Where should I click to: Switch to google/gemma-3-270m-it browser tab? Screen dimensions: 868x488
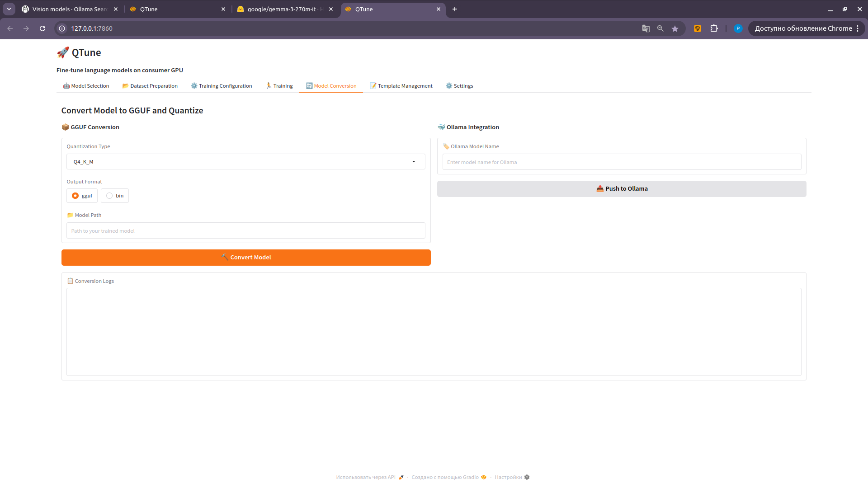[285, 9]
